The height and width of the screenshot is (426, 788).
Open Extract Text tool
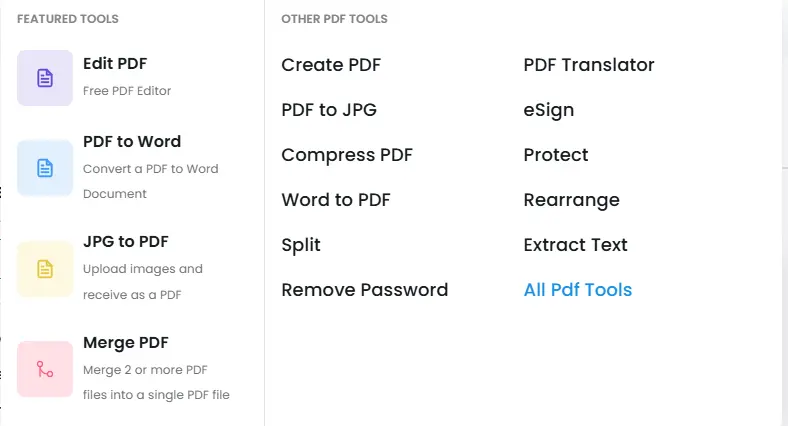point(575,245)
